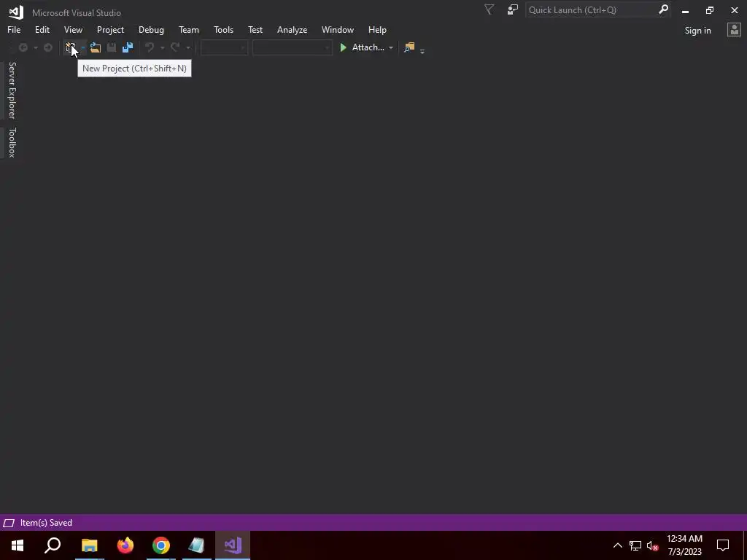The width and height of the screenshot is (747, 560).
Task: Click the taskbar search magnifier icon
Action: pyautogui.click(x=53, y=545)
